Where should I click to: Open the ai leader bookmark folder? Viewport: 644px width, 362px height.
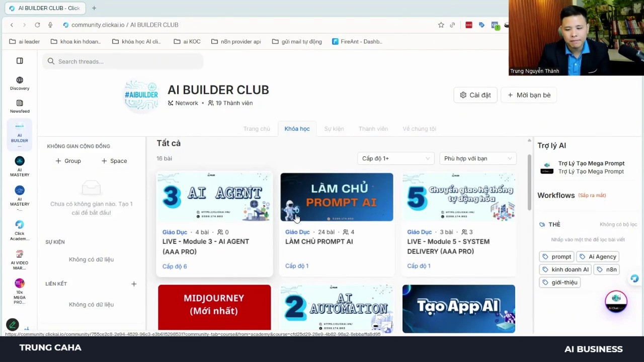(x=25, y=41)
